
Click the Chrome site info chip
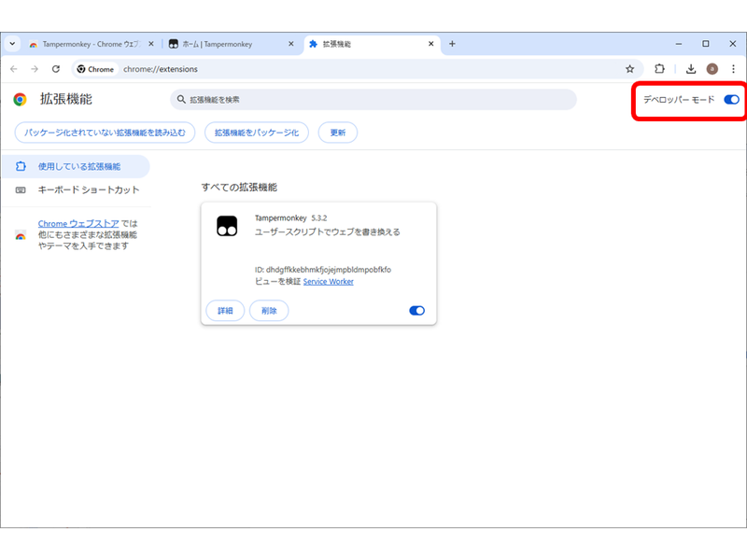click(96, 69)
